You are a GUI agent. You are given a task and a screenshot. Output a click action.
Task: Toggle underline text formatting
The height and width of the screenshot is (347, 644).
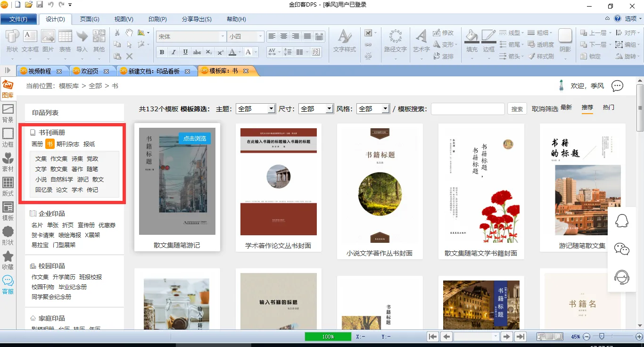pyautogui.click(x=185, y=52)
